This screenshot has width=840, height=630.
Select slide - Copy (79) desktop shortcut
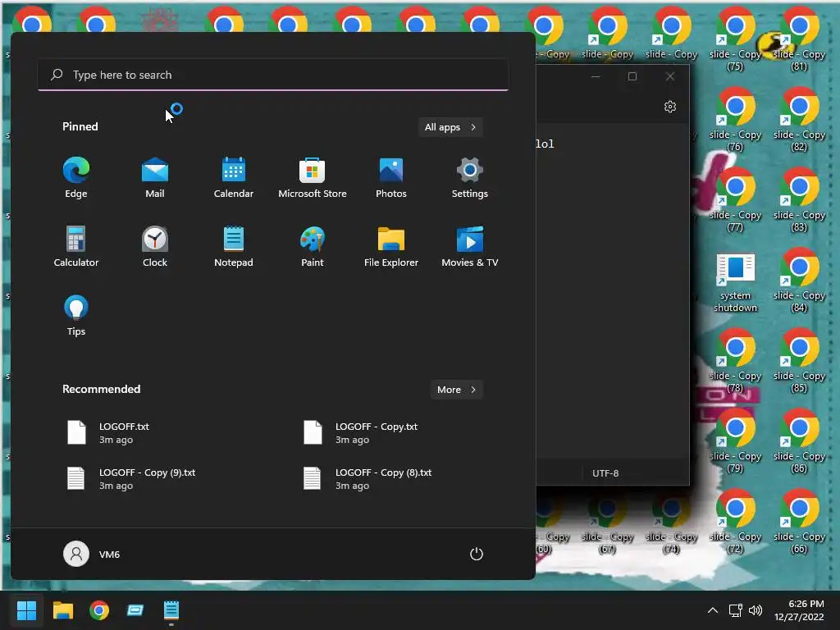735,441
